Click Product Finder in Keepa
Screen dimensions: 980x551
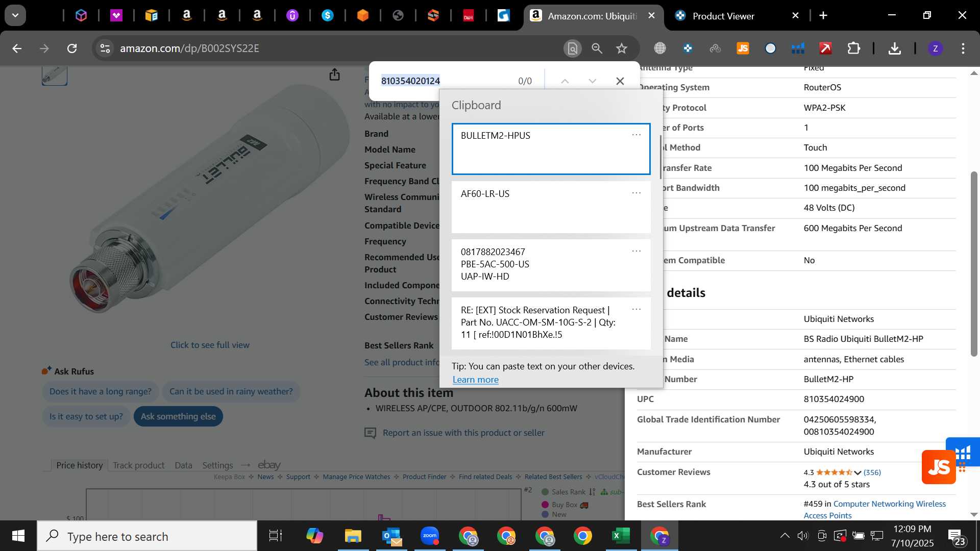coord(424,477)
